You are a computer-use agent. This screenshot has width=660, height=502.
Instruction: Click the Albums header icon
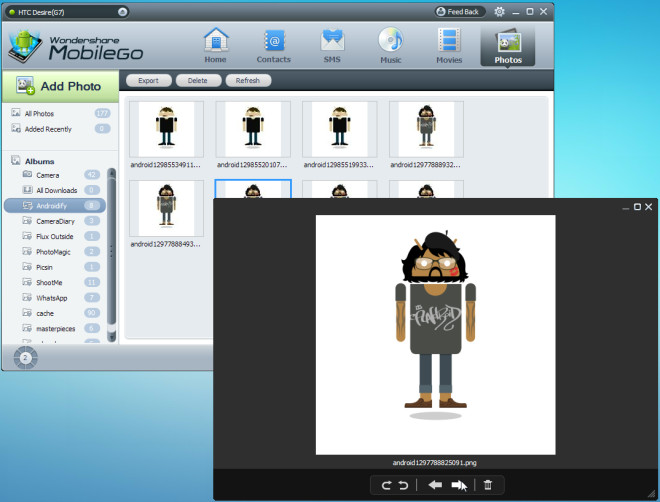point(16,160)
